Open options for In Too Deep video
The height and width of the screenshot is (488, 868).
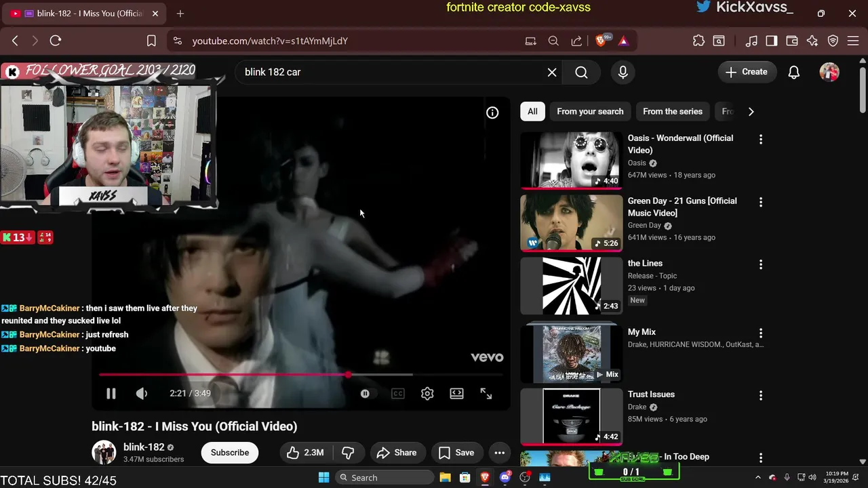point(761,457)
